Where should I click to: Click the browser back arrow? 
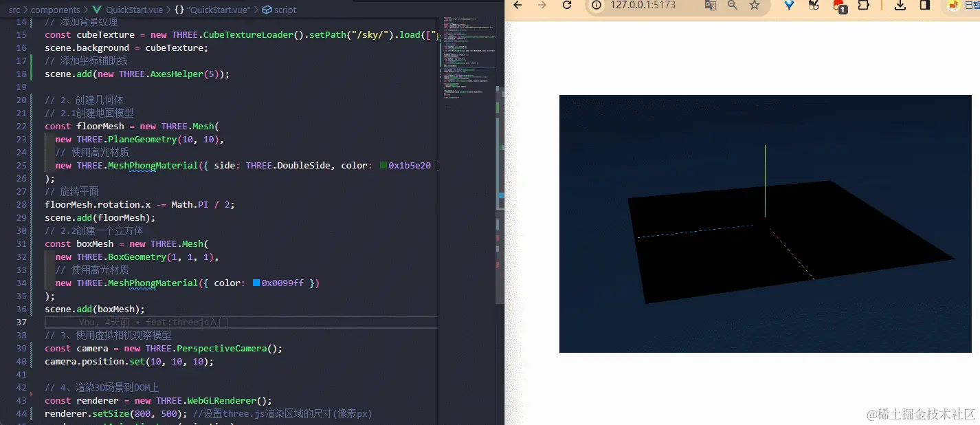click(518, 6)
